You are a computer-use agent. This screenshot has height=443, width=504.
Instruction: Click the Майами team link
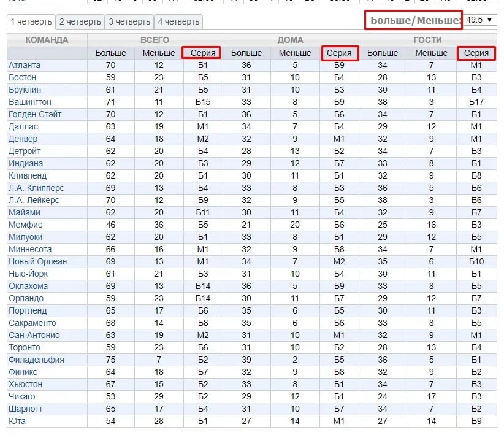(x=25, y=212)
